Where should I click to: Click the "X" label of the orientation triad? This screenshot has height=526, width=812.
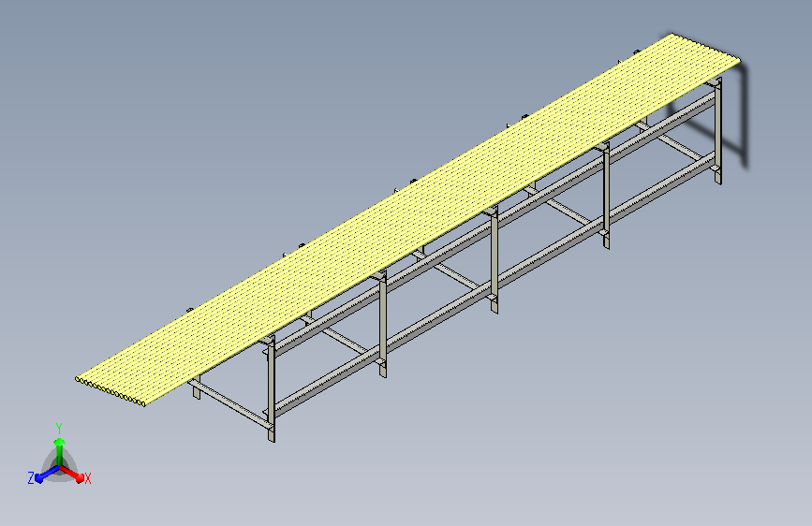tap(87, 479)
